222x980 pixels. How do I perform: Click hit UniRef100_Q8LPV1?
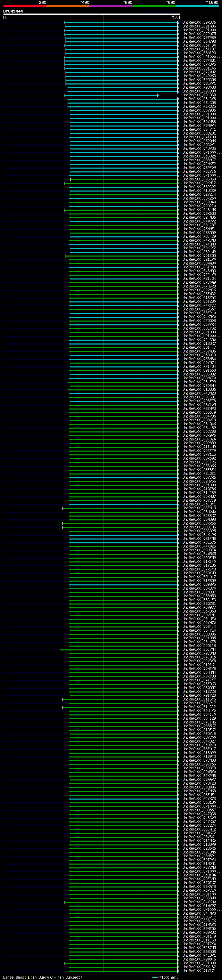coord(199,84)
